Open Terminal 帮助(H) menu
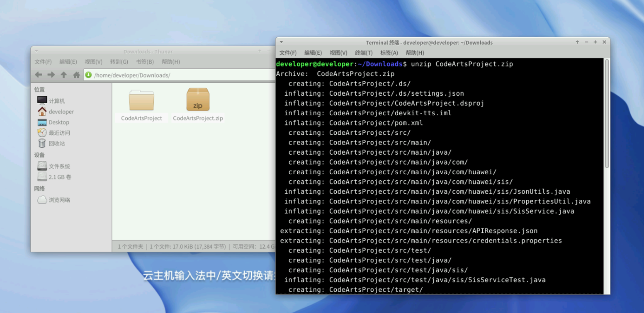The image size is (644, 313). point(415,53)
